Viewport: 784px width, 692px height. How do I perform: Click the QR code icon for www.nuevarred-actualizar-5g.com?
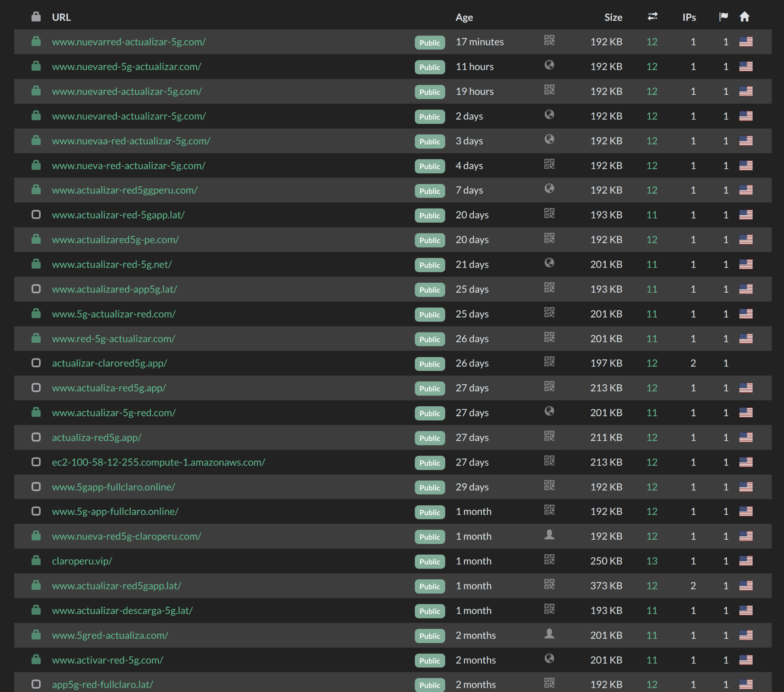(x=549, y=40)
